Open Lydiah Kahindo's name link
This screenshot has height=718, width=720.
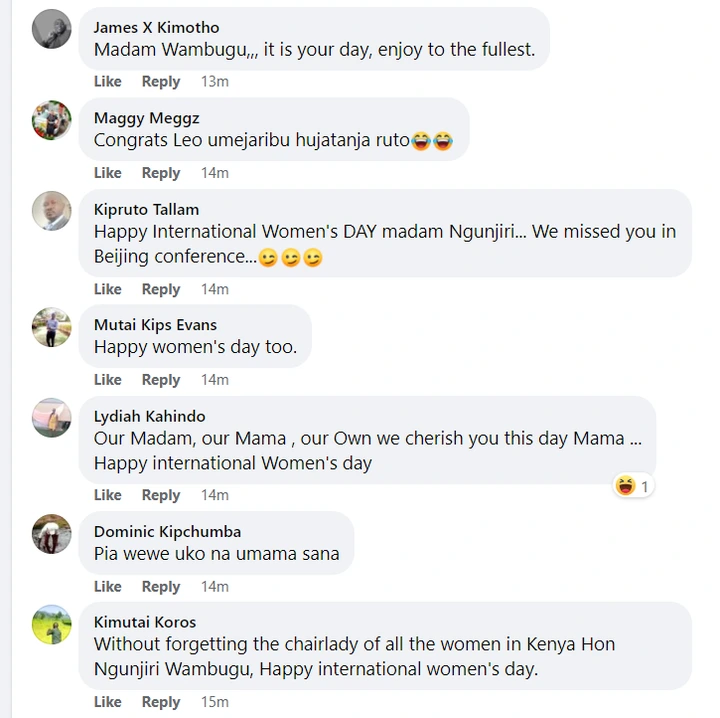(x=149, y=416)
